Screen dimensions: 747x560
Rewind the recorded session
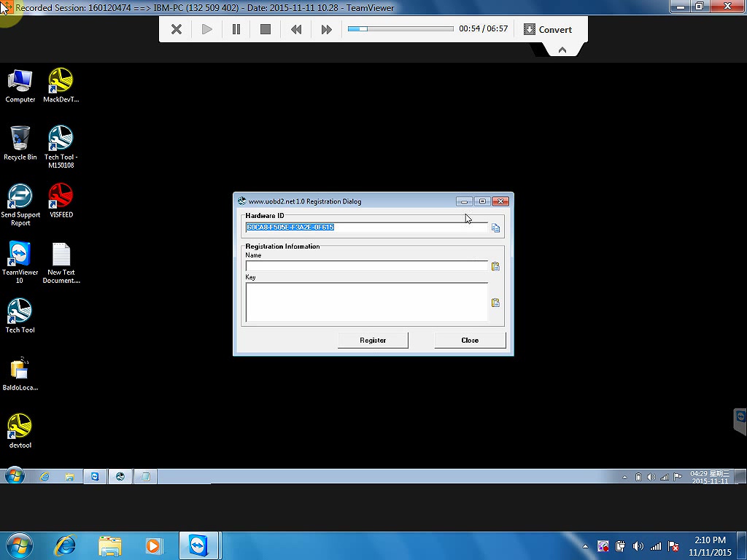pyautogui.click(x=296, y=29)
